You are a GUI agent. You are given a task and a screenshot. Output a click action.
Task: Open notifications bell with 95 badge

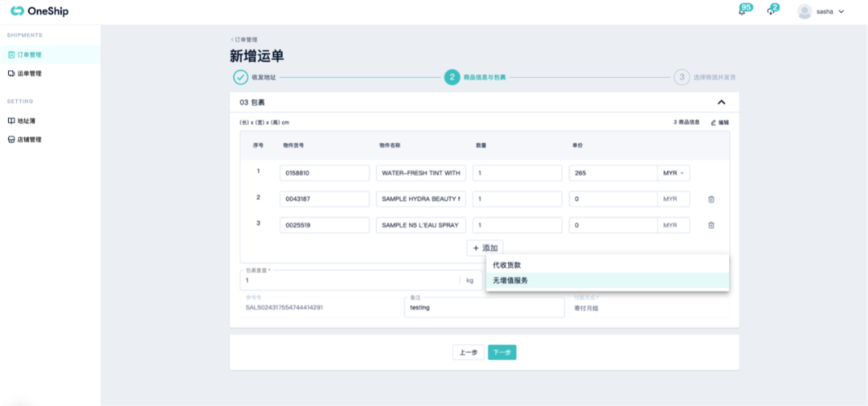(x=743, y=11)
